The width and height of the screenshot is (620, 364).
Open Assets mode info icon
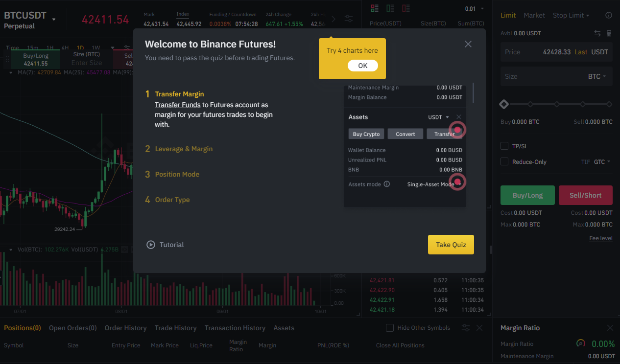click(x=387, y=184)
